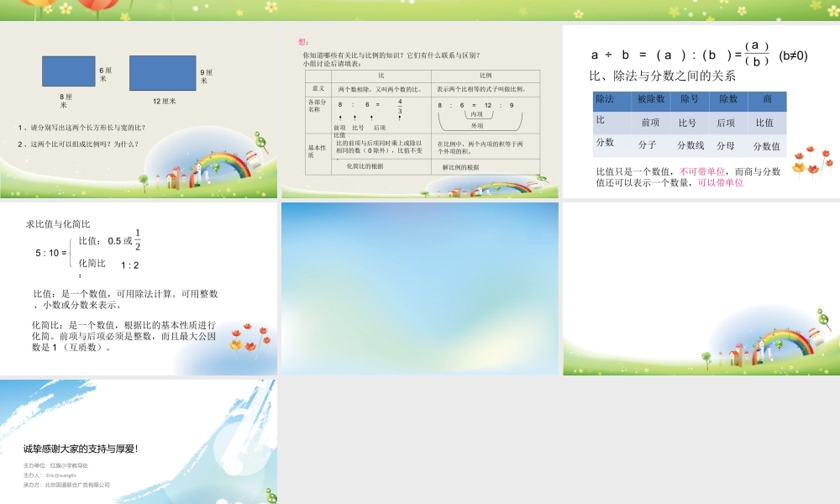
Task: Click the heading 比、除法与分数之间的关系
Action: click(662, 76)
